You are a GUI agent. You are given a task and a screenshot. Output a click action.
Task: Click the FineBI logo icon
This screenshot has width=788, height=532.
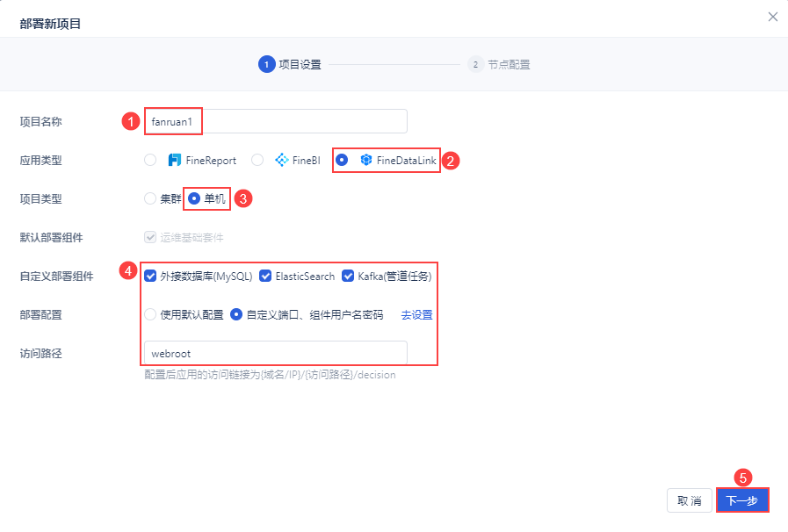(x=282, y=161)
